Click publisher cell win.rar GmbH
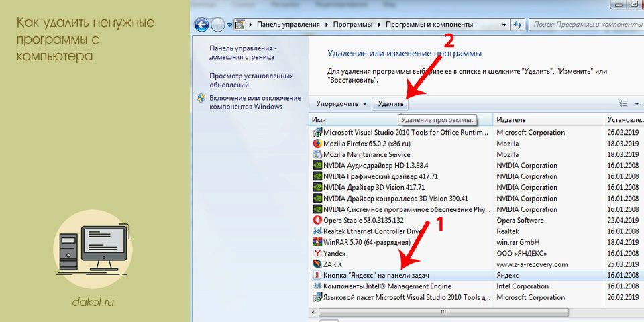 (518, 242)
